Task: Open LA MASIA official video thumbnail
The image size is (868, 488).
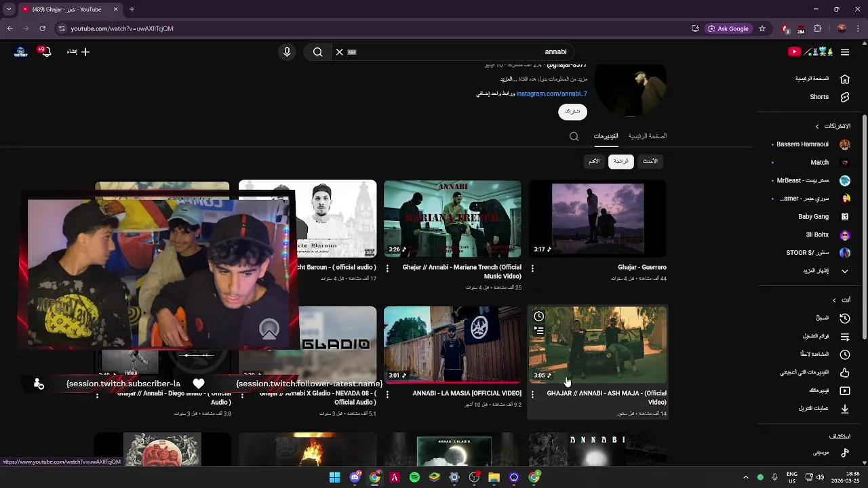Action: point(453,344)
